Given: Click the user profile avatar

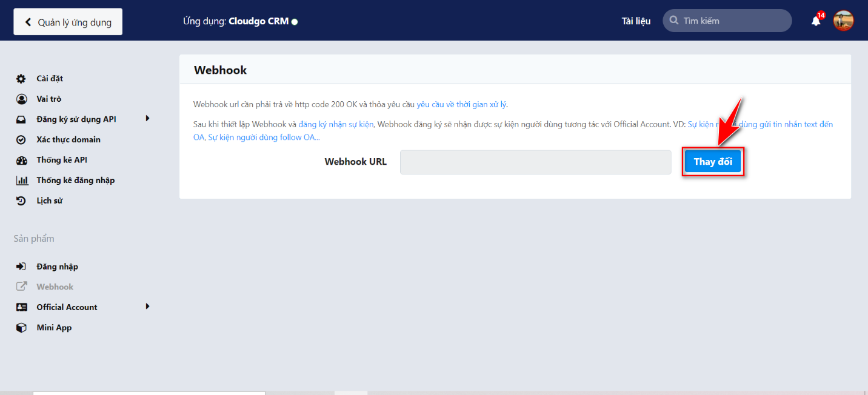Looking at the screenshot, I should (843, 20).
